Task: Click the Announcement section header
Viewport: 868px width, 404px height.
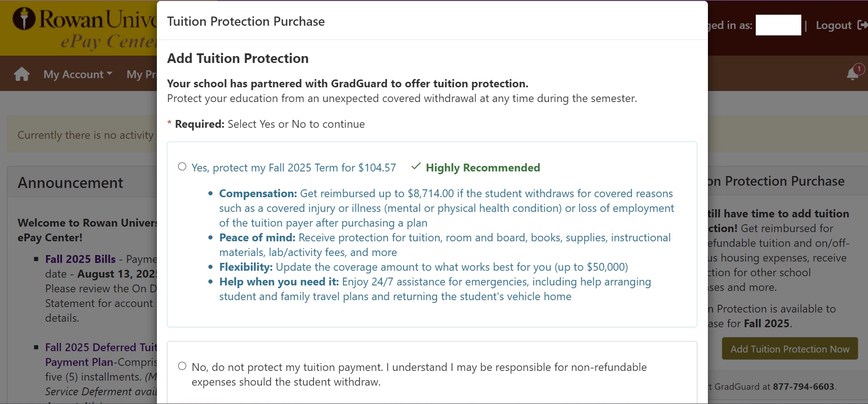Action: click(x=70, y=182)
